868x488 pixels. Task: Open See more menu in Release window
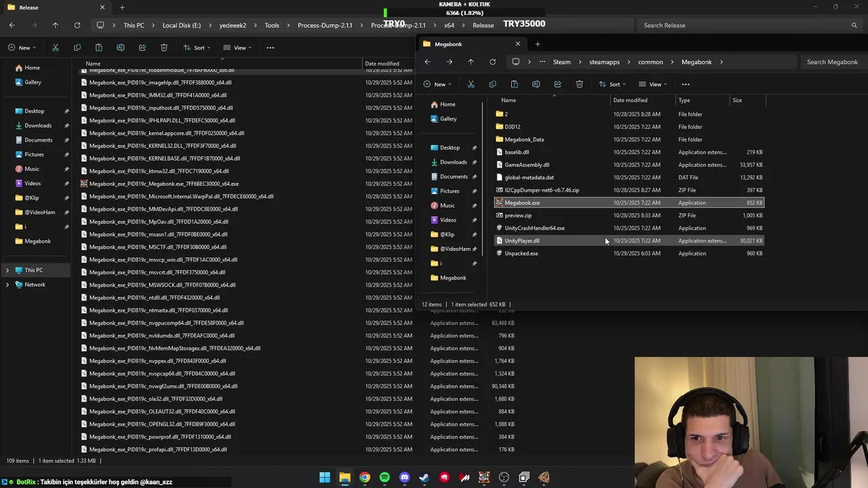coord(270,47)
